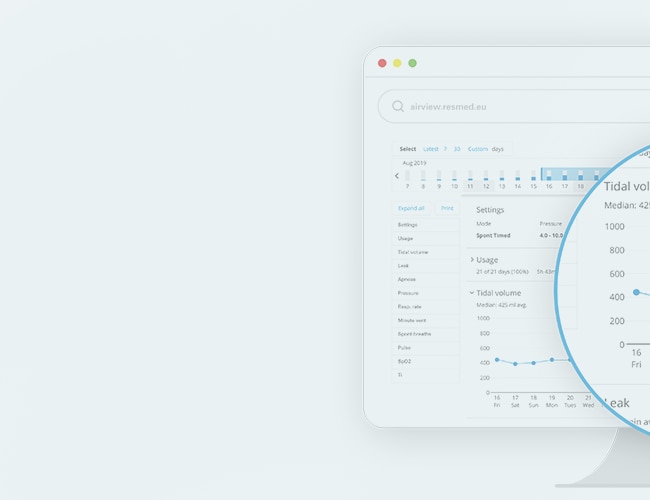Viewport: 650px width, 500px height.
Task: Click the Spont Timed mode value
Action: click(x=493, y=235)
